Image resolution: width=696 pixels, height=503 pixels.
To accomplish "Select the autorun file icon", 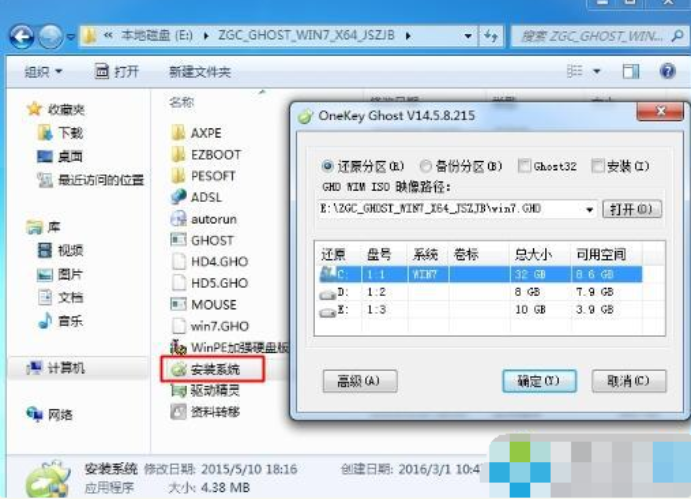I will pyautogui.click(x=178, y=218).
